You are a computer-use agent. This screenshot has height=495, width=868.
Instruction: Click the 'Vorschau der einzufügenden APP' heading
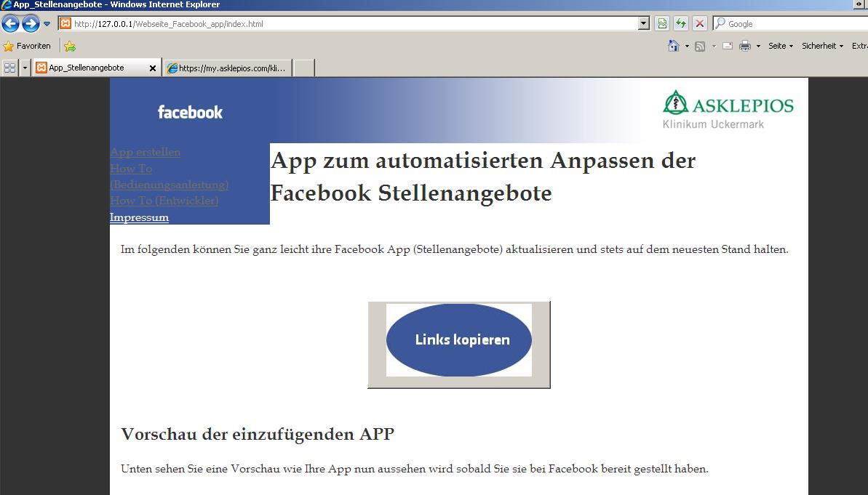coord(258,434)
